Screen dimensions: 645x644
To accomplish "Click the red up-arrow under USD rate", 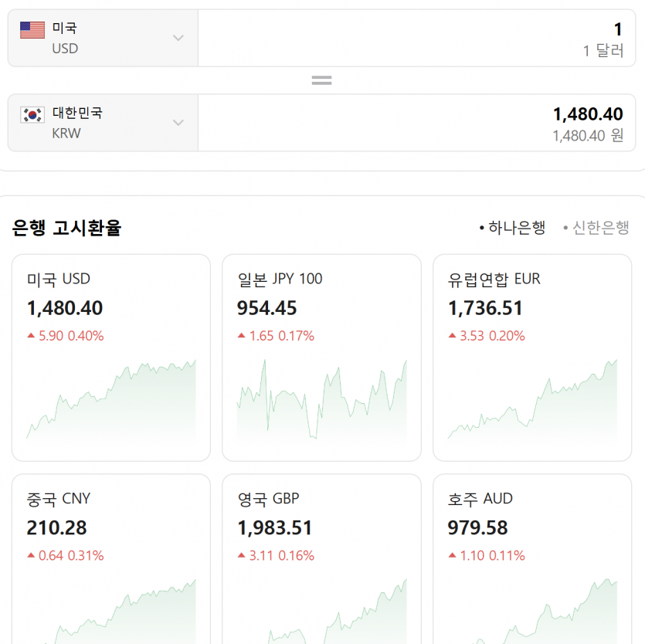I will tap(31, 336).
